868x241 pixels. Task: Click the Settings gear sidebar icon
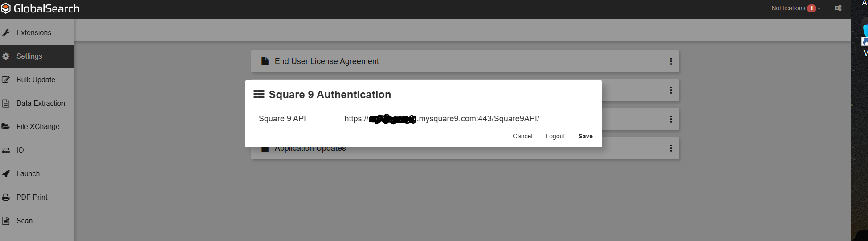6,56
